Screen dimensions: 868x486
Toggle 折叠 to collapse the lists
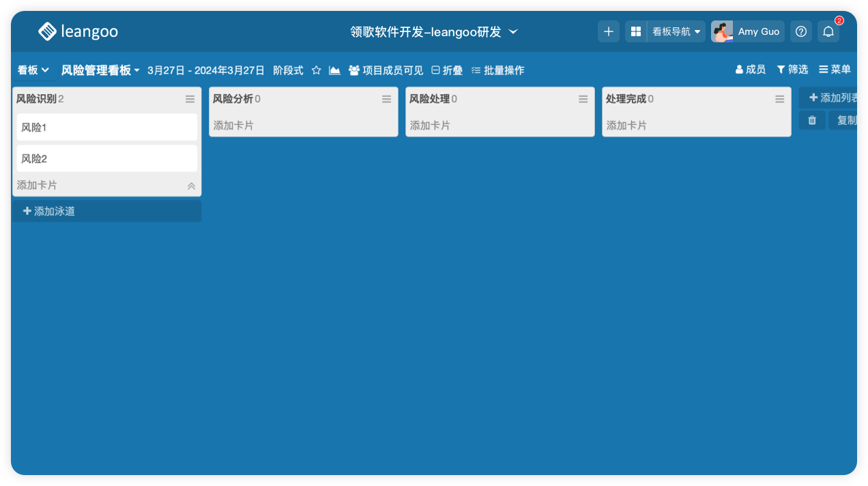pyautogui.click(x=447, y=70)
